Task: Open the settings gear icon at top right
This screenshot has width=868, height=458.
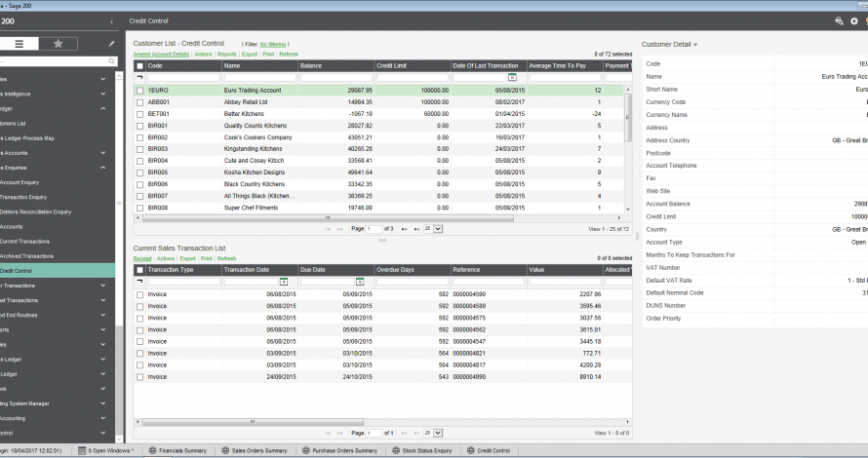Action: point(854,21)
